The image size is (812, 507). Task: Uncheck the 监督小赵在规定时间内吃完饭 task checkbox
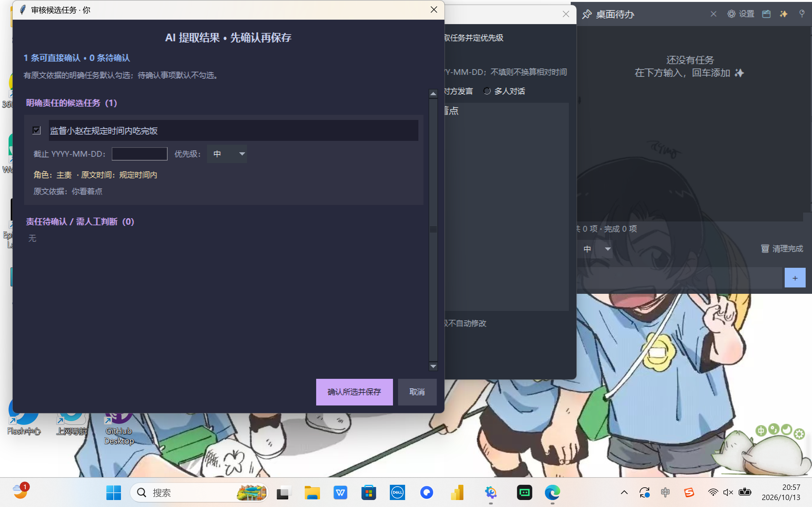37,130
